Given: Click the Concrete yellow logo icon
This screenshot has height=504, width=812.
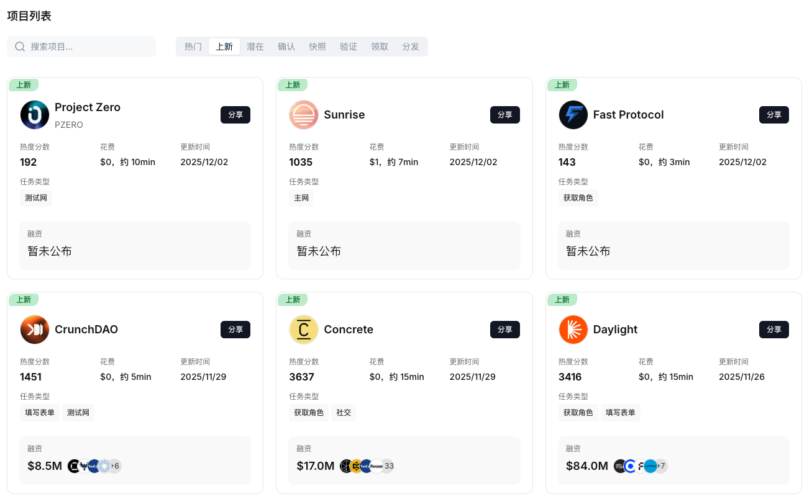Looking at the screenshot, I should point(303,330).
